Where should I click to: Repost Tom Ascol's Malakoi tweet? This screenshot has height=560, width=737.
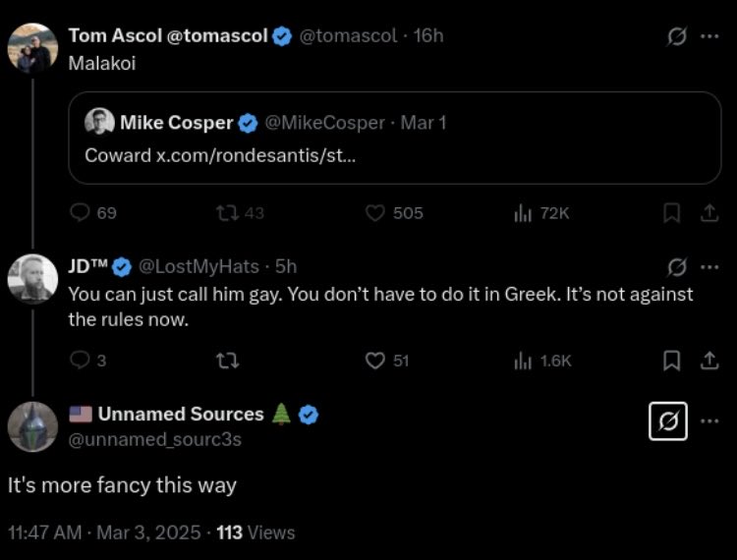pyautogui.click(x=226, y=213)
